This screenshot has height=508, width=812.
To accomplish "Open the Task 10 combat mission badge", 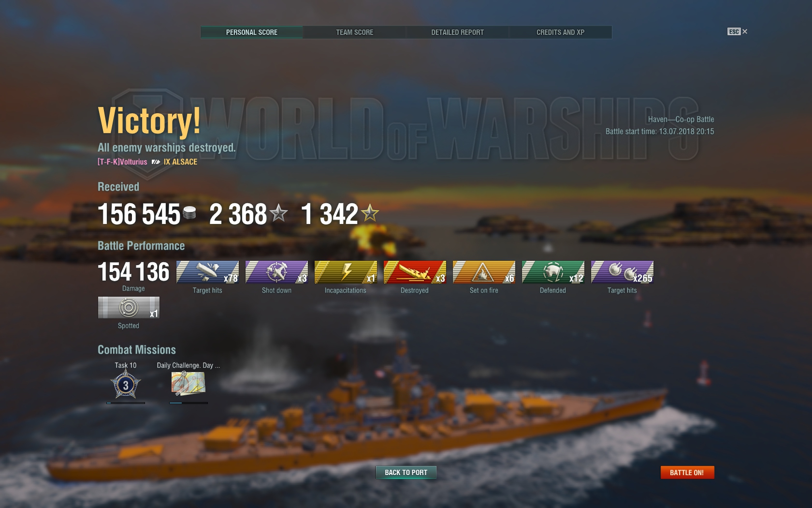I will 126,385.
